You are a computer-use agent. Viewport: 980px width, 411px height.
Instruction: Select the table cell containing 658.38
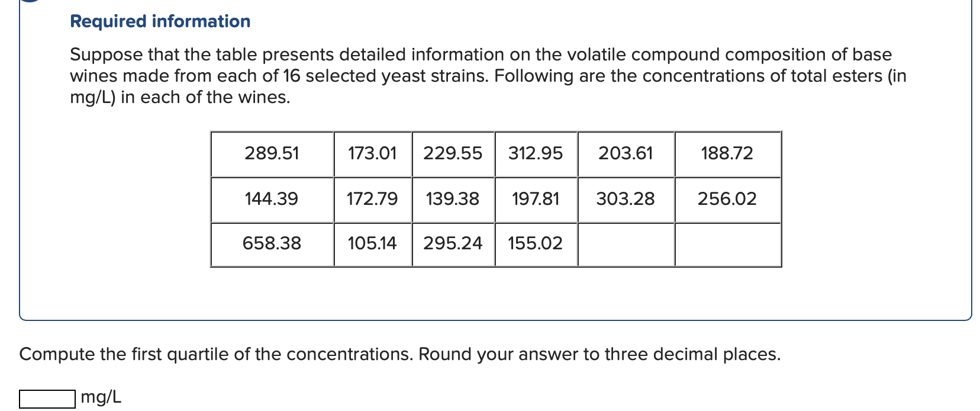[272, 243]
